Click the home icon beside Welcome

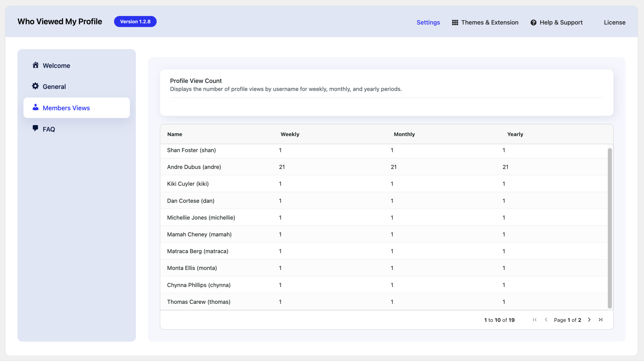[35, 65]
